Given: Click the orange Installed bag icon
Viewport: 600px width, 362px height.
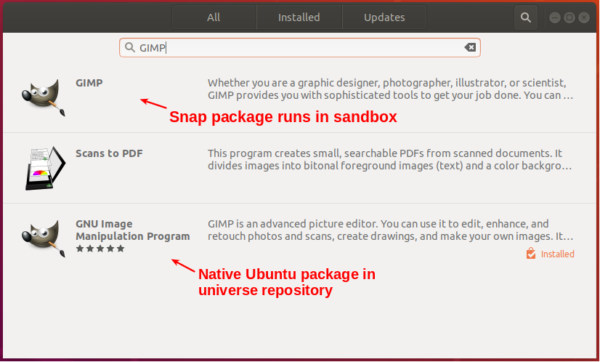Looking at the screenshot, I should coord(531,253).
